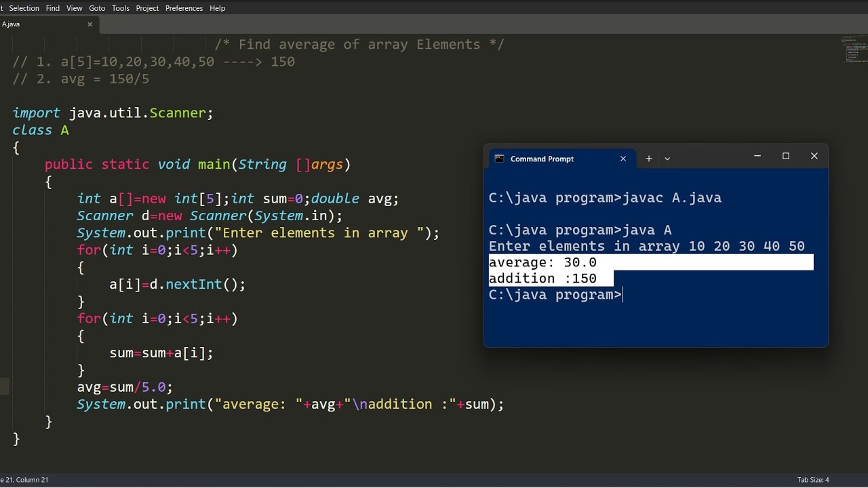The width and height of the screenshot is (868, 488).
Task: Minimize the Command Prompt window
Action: pyautogui.click(x=757, y=156)
